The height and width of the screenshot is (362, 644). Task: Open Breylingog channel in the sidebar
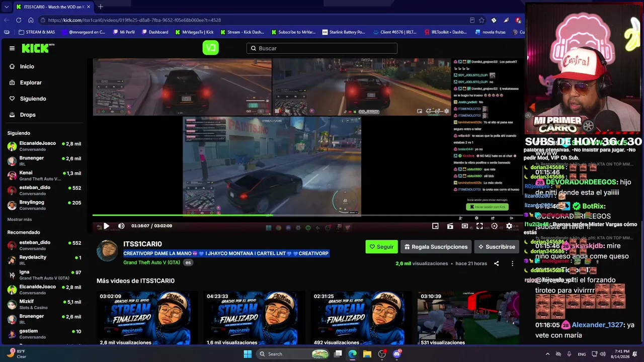[44, 205]
